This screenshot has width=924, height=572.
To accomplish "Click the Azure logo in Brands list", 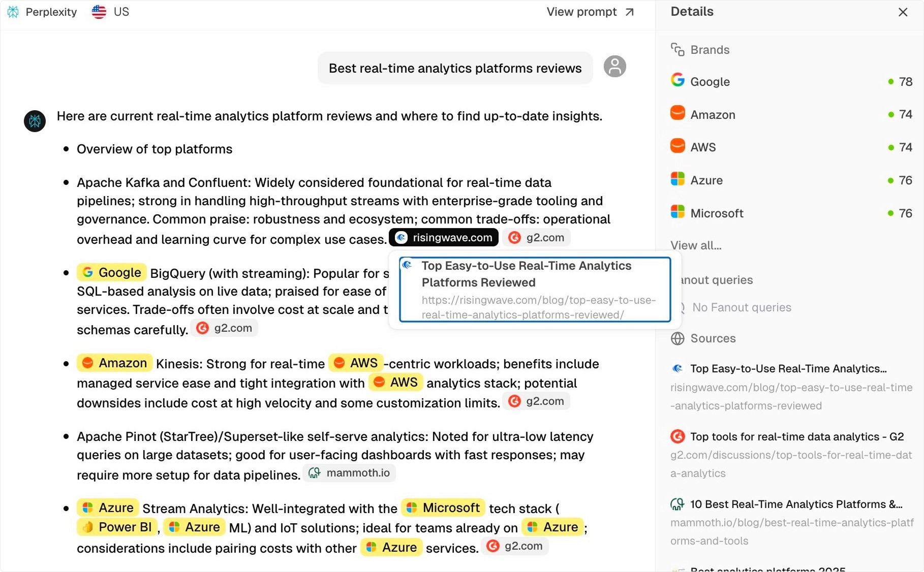I will coord(677,179).
